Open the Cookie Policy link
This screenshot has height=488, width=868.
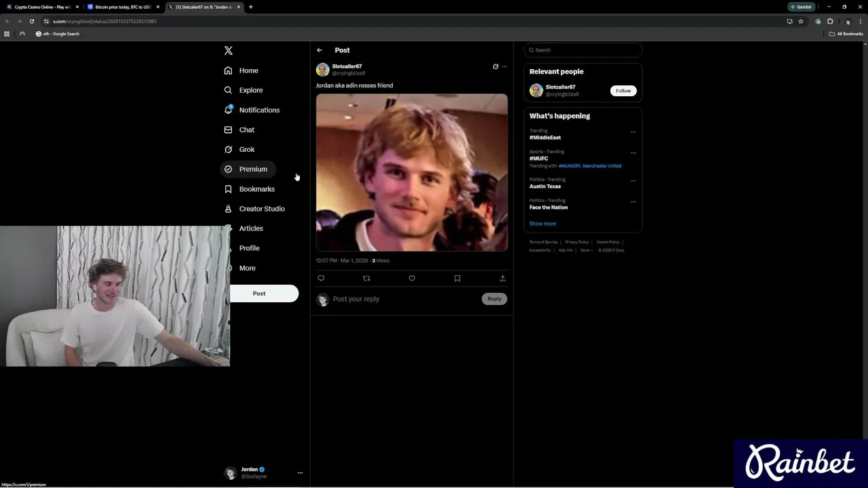[608, 242]
